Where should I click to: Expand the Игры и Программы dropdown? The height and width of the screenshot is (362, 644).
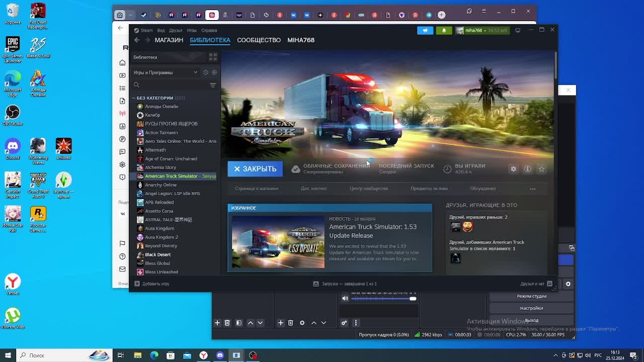pos(166,72)
